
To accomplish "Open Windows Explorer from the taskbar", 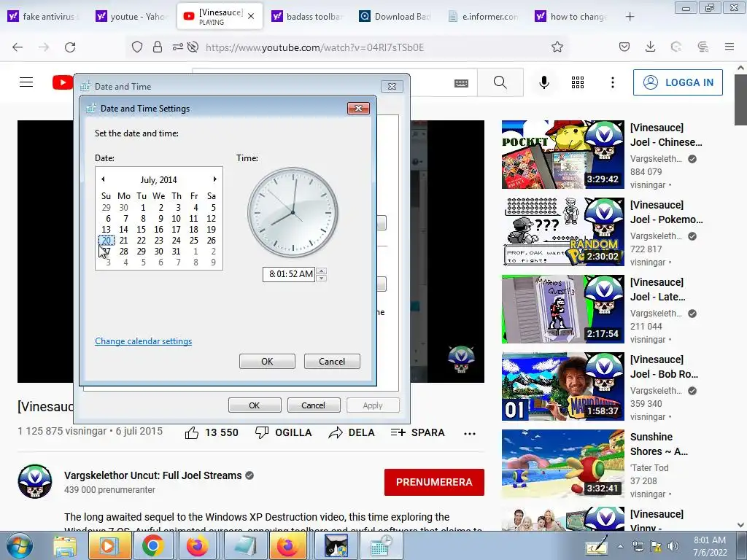I will (x=65, y=546).
